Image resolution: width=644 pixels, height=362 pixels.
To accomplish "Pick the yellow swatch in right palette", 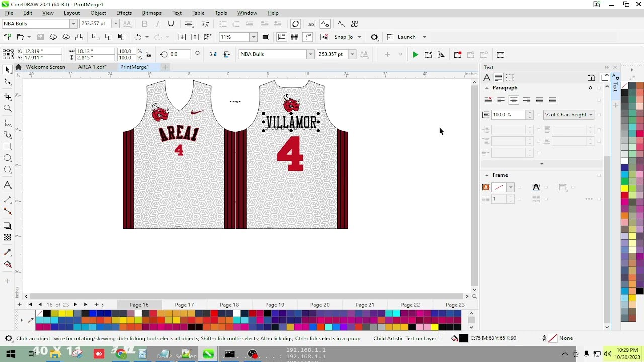I will click(625, 188).
